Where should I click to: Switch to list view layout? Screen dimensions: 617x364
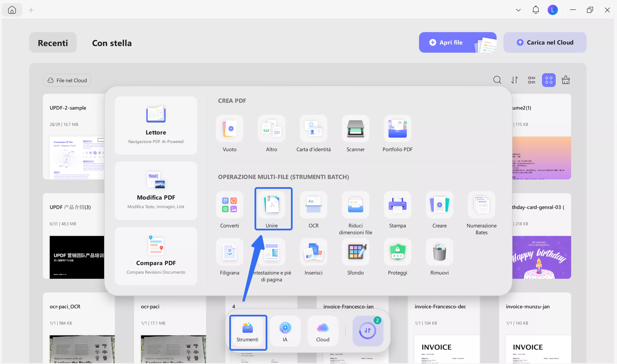(x=532, y=80)
